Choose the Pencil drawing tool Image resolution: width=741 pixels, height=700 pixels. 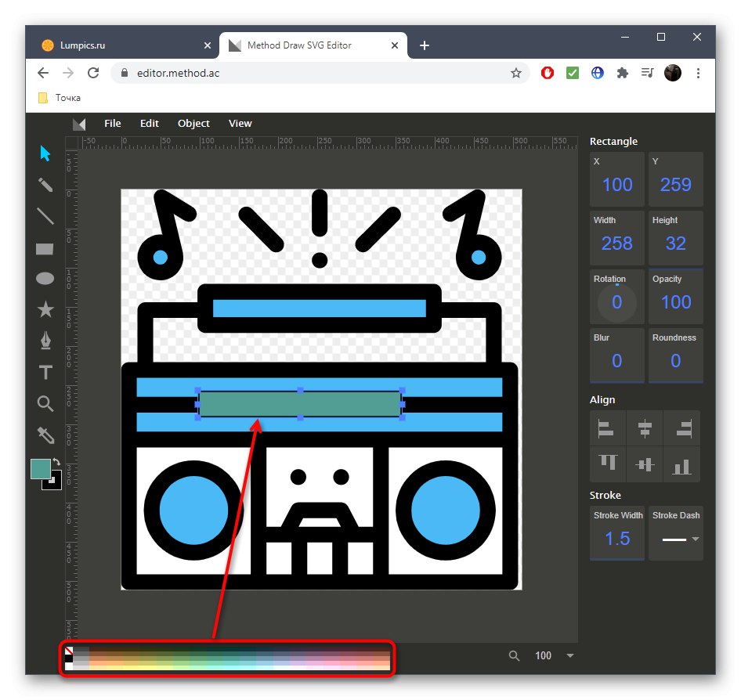pyautogui.click(x=45, y=185)
